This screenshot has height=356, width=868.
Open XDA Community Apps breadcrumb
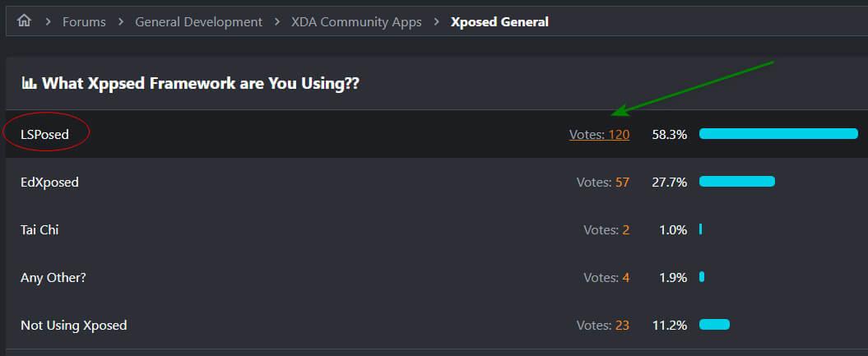pos(356,22)
